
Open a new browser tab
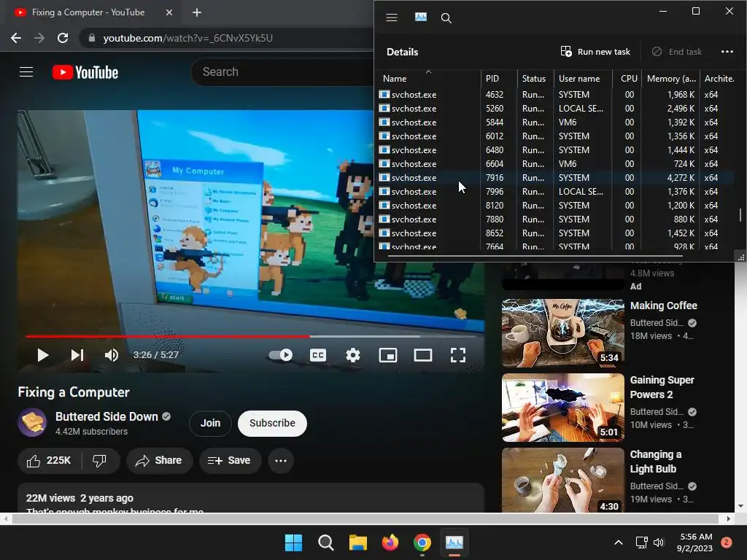click(197, 12)
